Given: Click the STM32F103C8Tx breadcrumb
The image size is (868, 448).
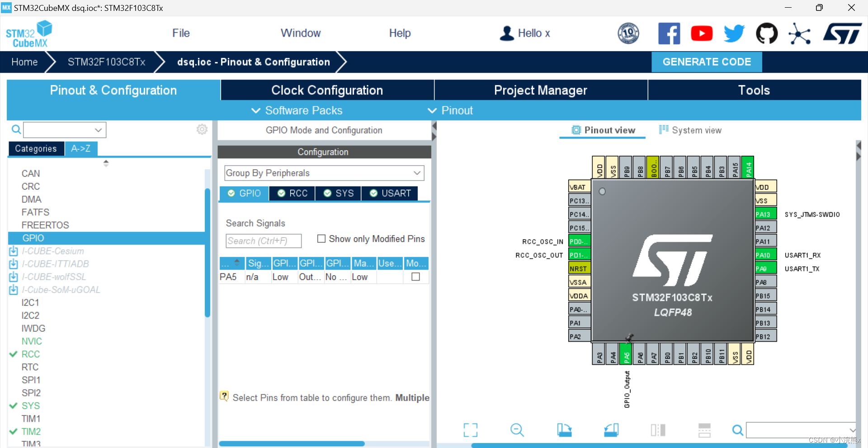Looking at the screenshot, I should click(107, 62).
